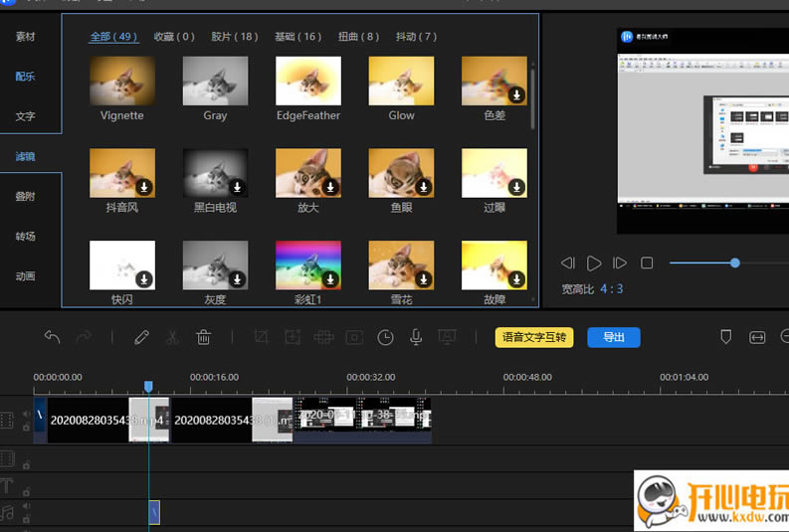Click the crop tool icon
This screenshot has height=532, width=789.
click(x=261, y=337)
